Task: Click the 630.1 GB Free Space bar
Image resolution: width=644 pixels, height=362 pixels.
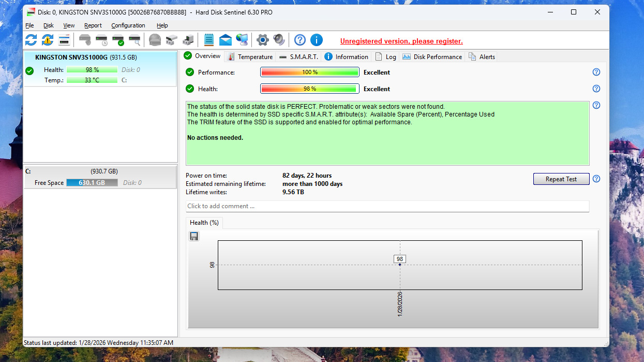Action: point(92,183)
